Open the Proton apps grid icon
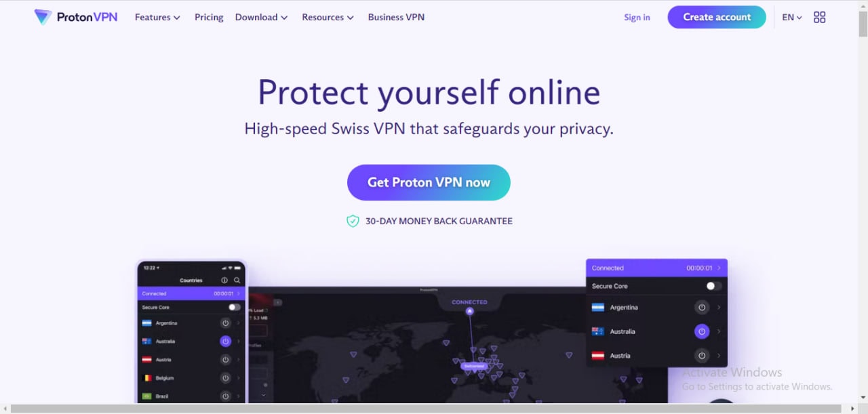Viewport: 868px width, 414px height. tap(819, 17)
